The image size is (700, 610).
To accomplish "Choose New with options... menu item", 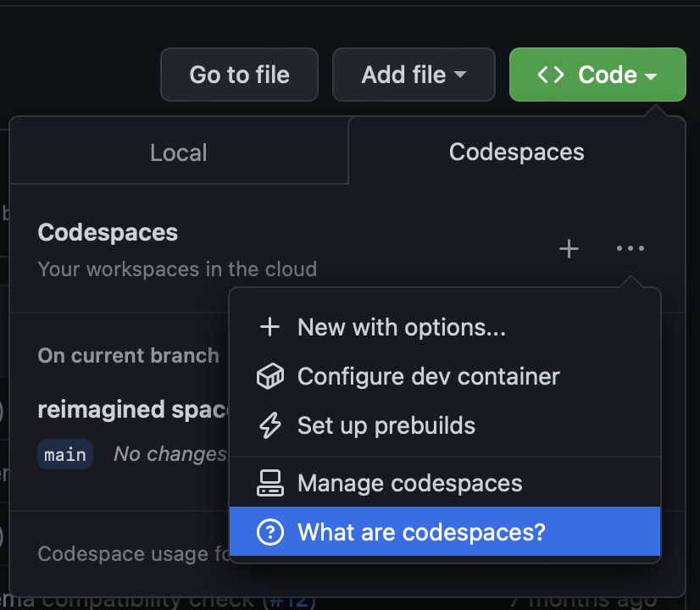I will (445, 327).
